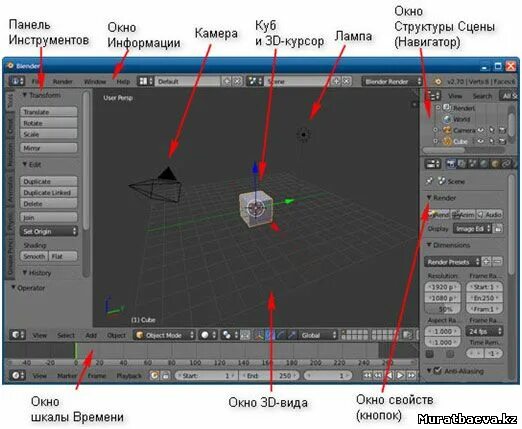This screenshot has height=429, width=522.
Task: Open the Render Presets dropdown
Action: 453,262
